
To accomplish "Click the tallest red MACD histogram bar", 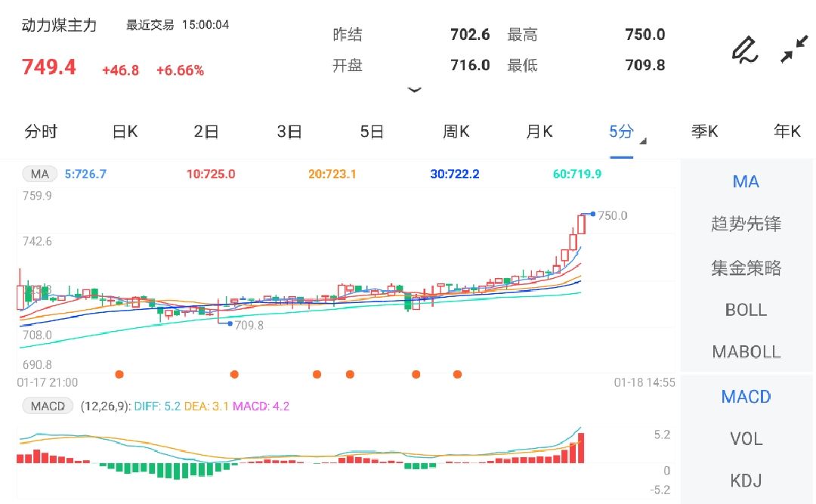I will [x=581, y=448].
